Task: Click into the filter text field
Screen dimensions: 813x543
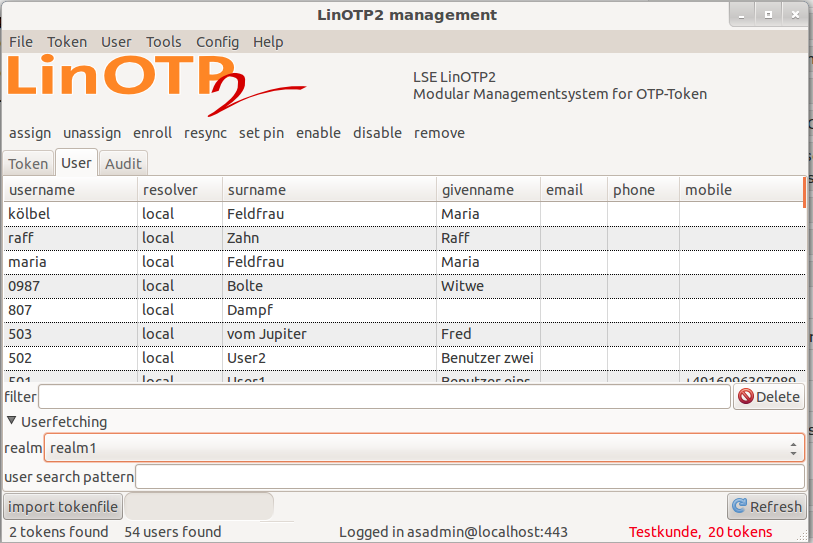Action: coord(384,397)
